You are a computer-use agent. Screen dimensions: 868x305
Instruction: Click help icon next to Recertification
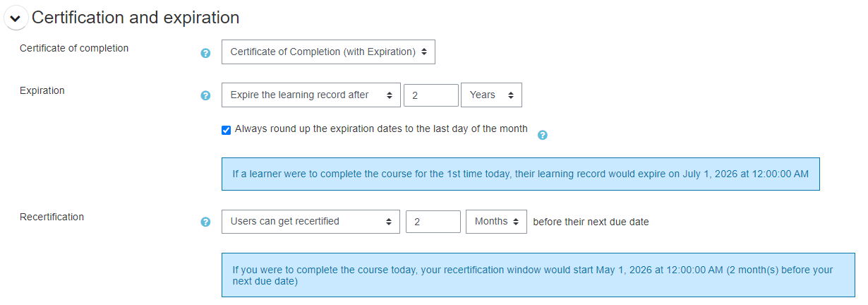205,222
